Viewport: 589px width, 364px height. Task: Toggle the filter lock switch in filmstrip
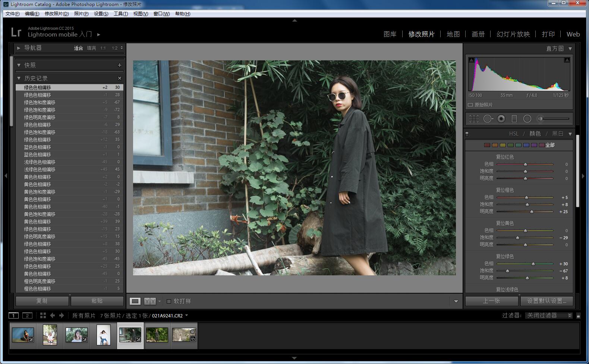pos(578,316)
